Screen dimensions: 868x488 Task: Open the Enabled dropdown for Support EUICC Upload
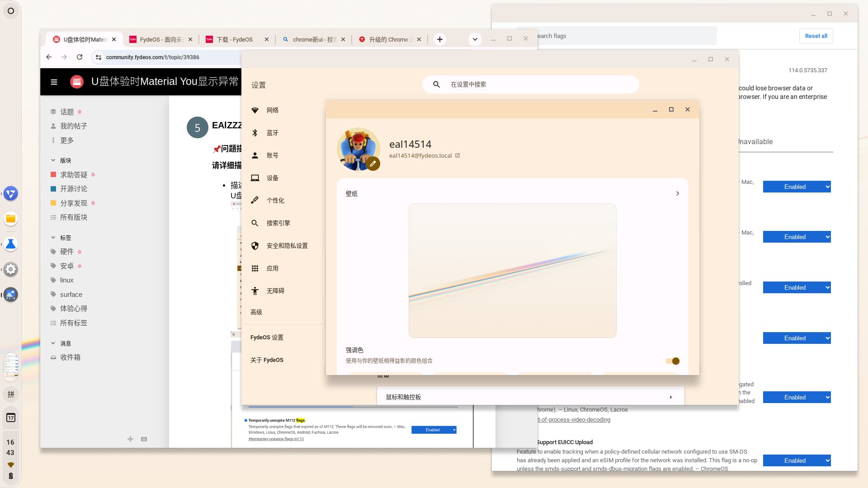pos(797,460)
